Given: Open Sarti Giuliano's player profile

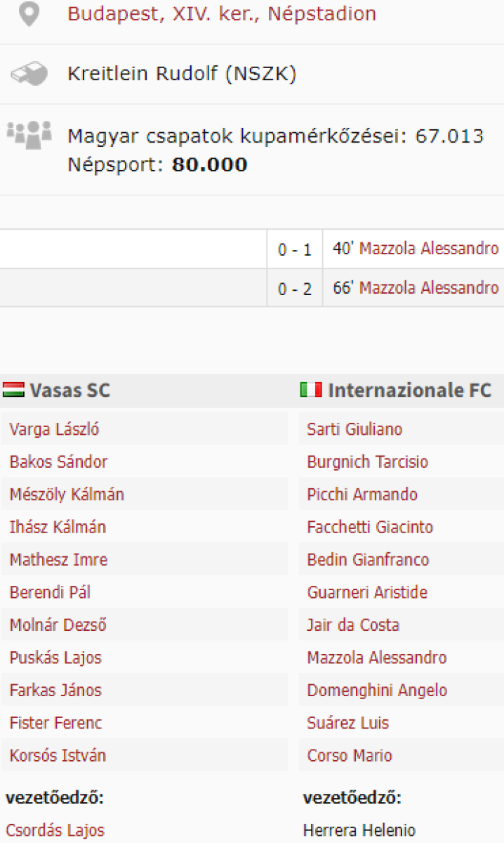Looking at the screenshot, I should 354,429.
